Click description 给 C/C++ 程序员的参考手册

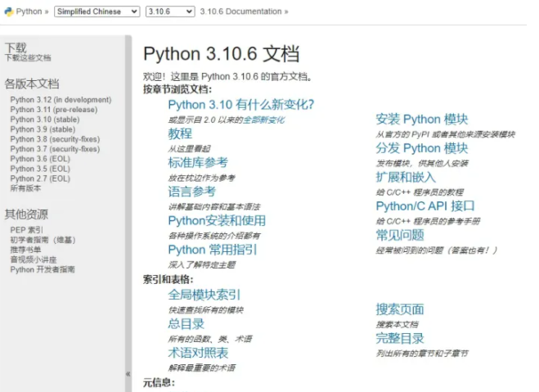428,221
